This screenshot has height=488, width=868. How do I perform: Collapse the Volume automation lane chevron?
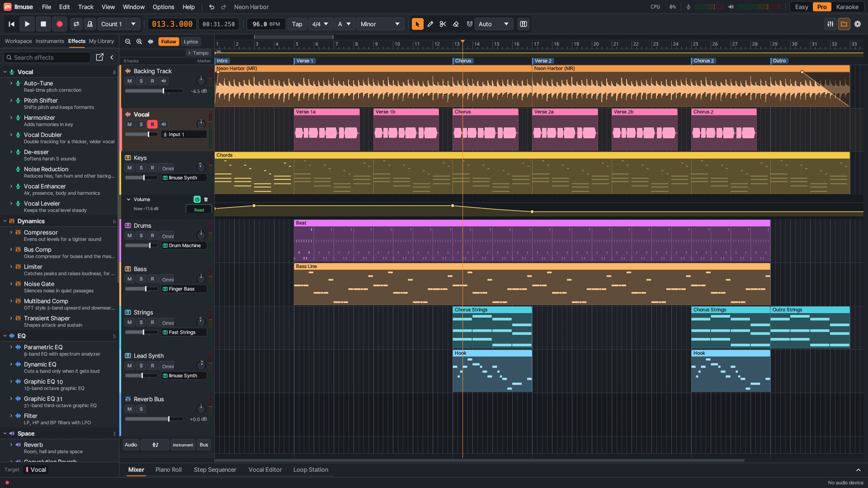point(129,200)
